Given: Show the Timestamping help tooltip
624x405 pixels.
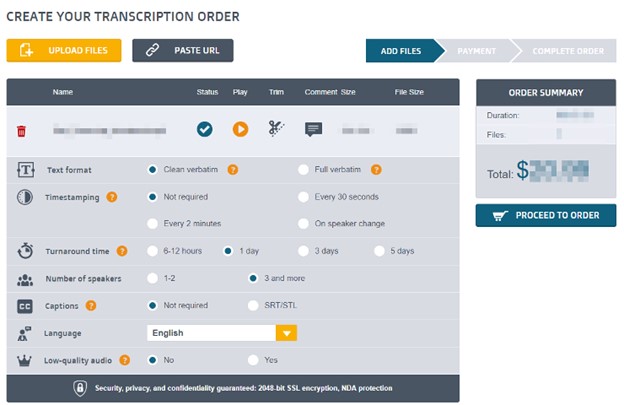Looking at the screenshot, I should pos(112,197).
